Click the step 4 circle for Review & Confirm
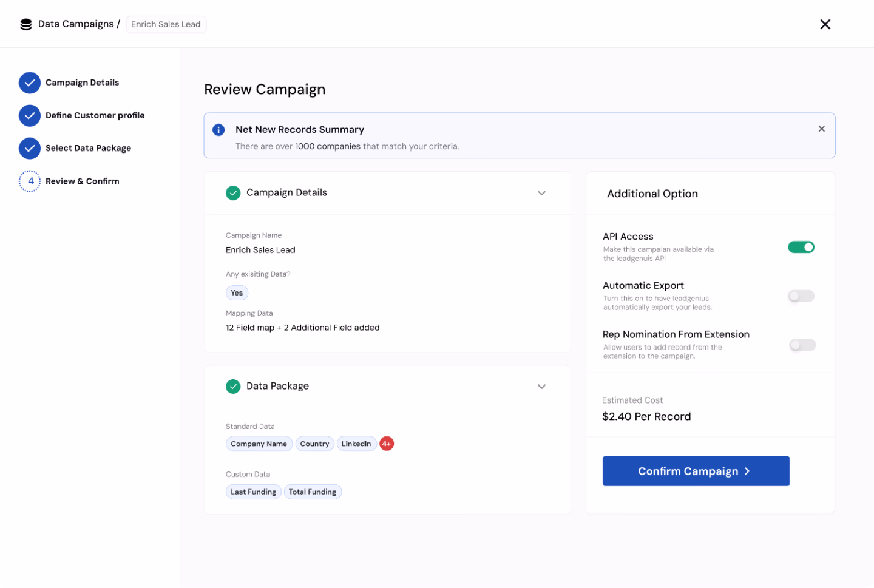The image size is (874, 588). point(29,181)
